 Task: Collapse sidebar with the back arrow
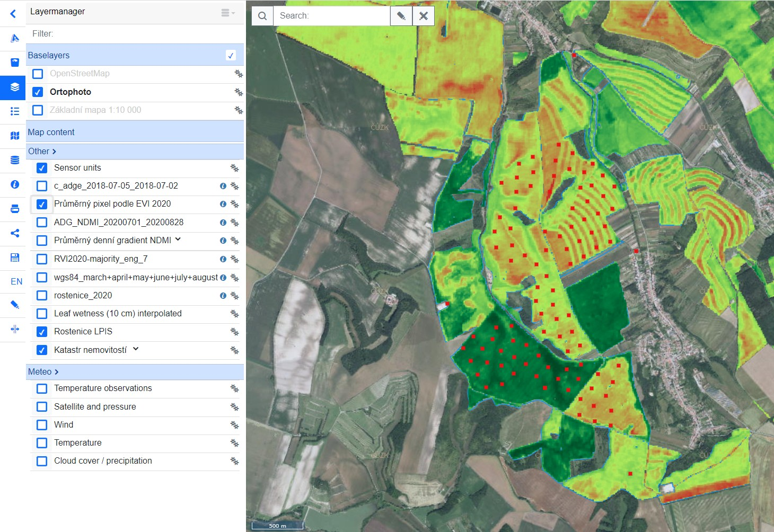point(13,14)
